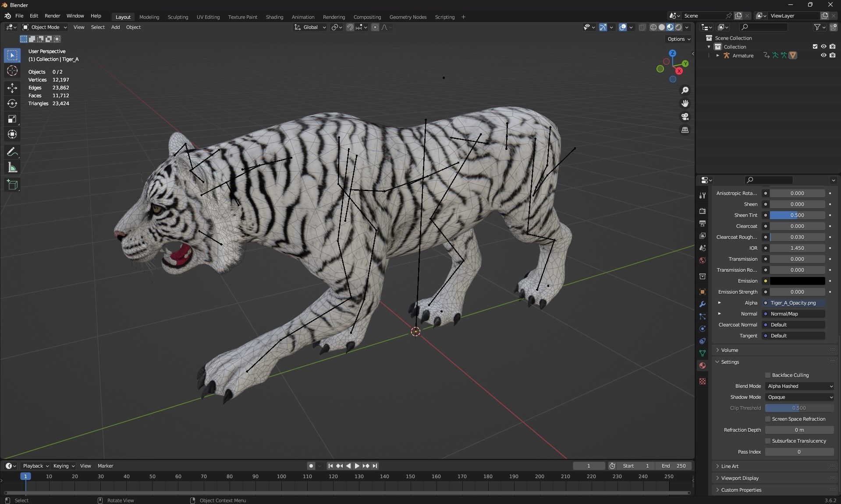Expand the Alpha input arrow
Viewport: 841px width, 504px height.
719,303
